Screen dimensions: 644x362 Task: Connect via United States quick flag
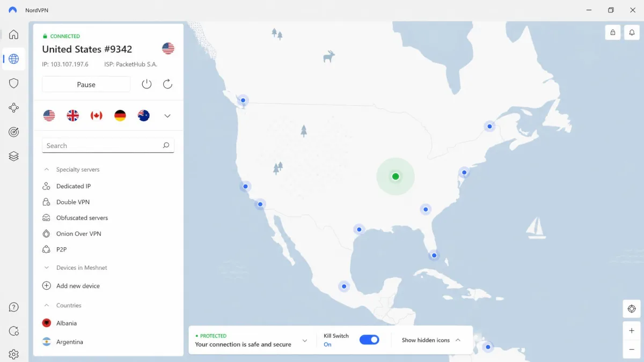coord(49,115)
